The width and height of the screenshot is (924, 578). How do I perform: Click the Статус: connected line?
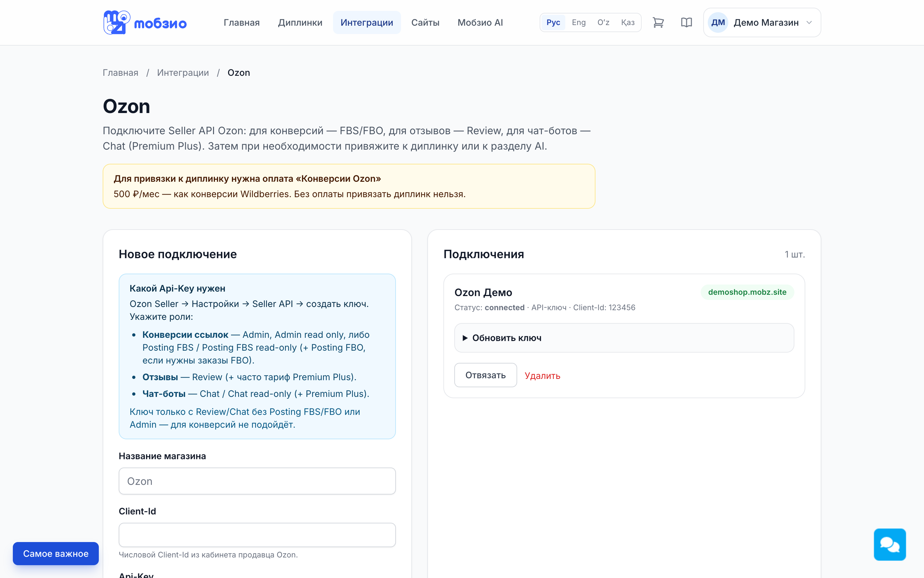(544, 307)
